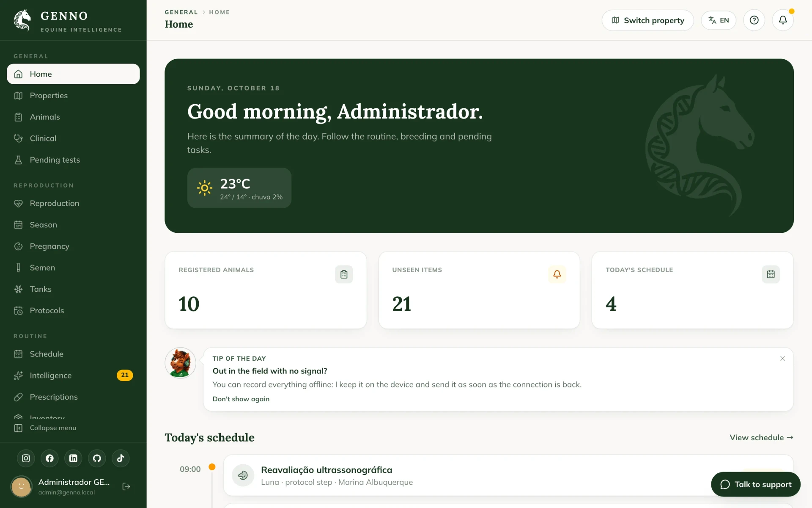Open the Facebook social link icon
Screen dimensions: 812x508
(x=49, y=458)
